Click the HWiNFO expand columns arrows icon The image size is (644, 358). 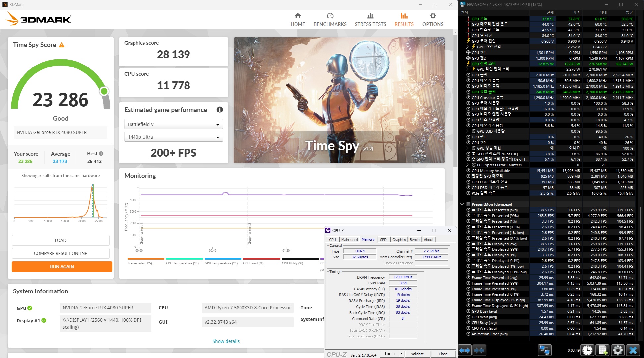pyautogui.click(x=464, y=350)
